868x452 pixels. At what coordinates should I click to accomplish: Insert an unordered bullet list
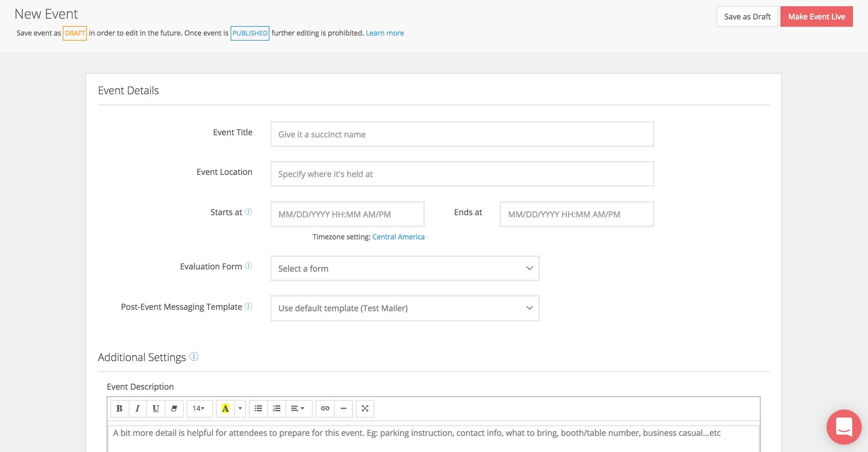pos(258,408)
